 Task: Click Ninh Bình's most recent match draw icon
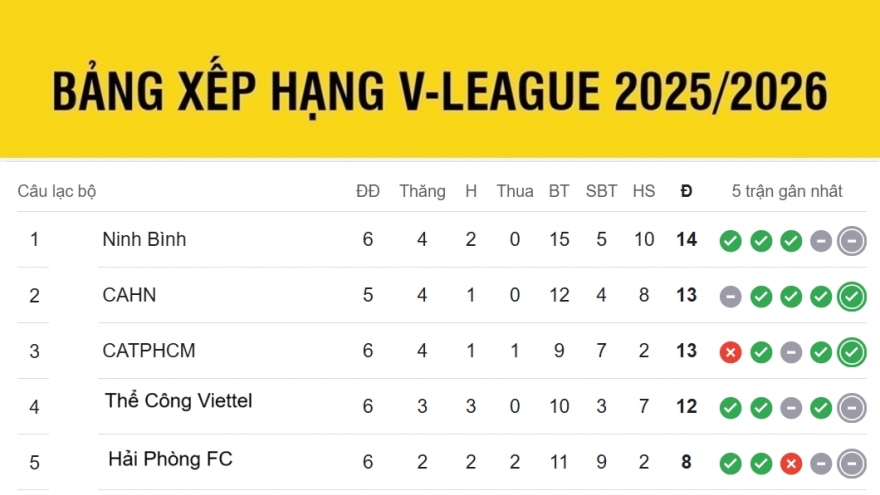(x=852, y=241)
